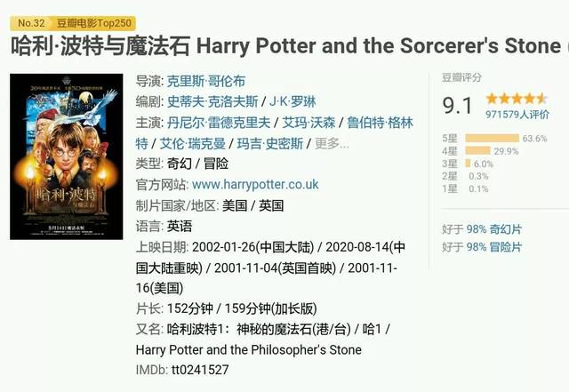Click the Harry Potter movie poster thumbnail
569x392 pixels.
pyautogui.click(x=67, y=156)
